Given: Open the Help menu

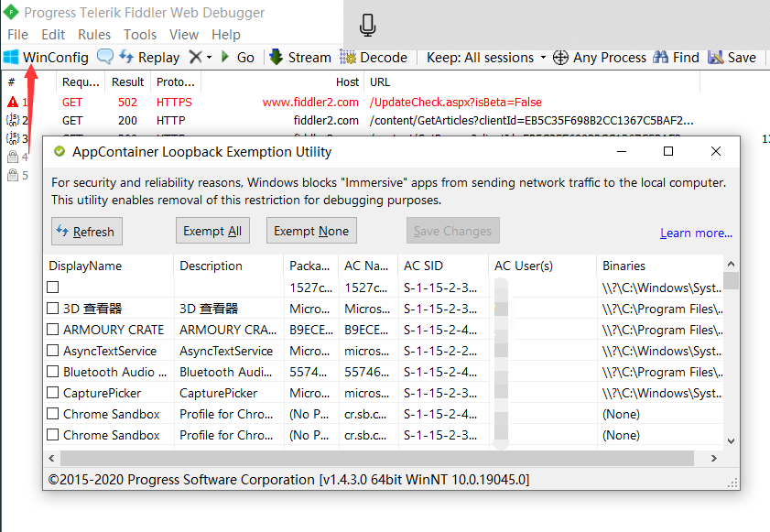Looking at the screenshot, I should pyautogui.click(x=226, y=35).
